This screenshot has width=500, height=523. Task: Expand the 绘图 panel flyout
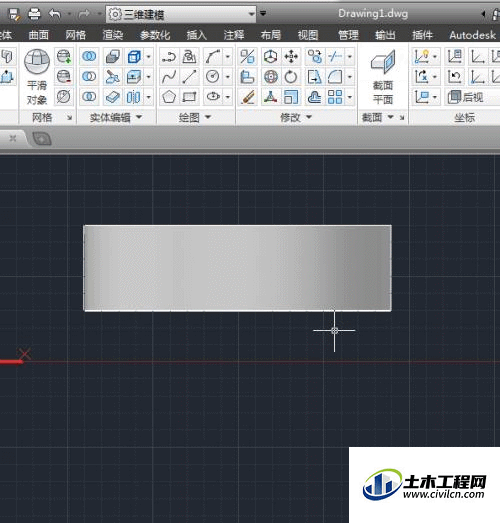click(x=208, y=117)
